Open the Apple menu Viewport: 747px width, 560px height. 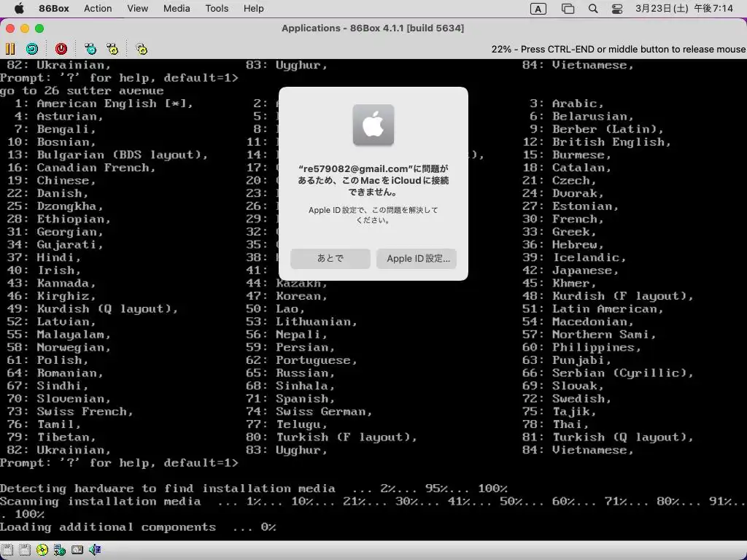19,9
